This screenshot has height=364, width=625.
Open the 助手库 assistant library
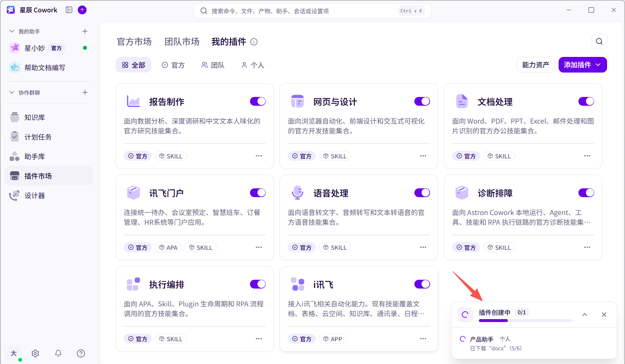[x=49, y=156]
